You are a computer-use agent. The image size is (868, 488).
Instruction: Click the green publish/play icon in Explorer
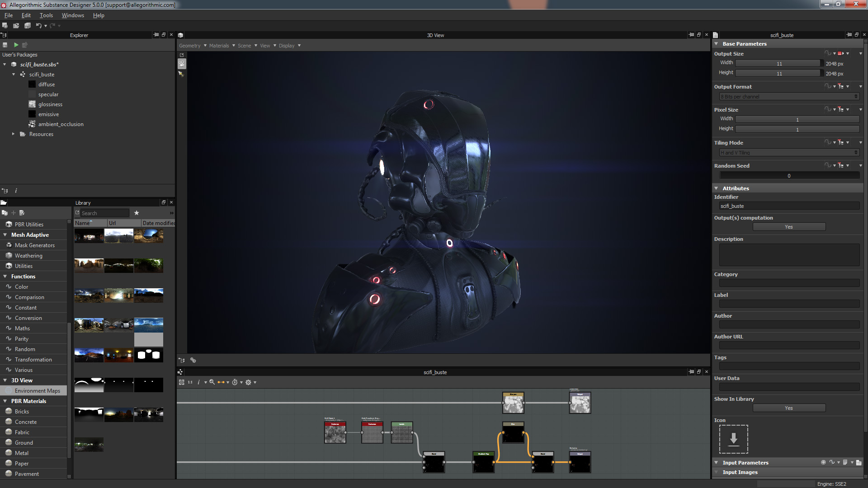[x=16, y=45]
